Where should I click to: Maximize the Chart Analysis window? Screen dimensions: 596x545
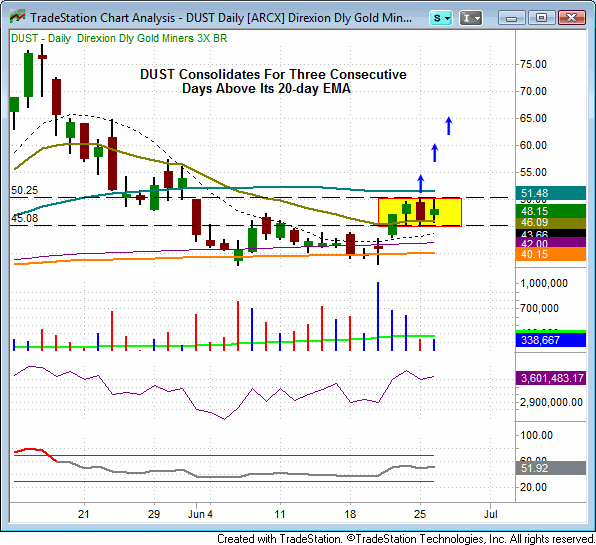point(541,18)
